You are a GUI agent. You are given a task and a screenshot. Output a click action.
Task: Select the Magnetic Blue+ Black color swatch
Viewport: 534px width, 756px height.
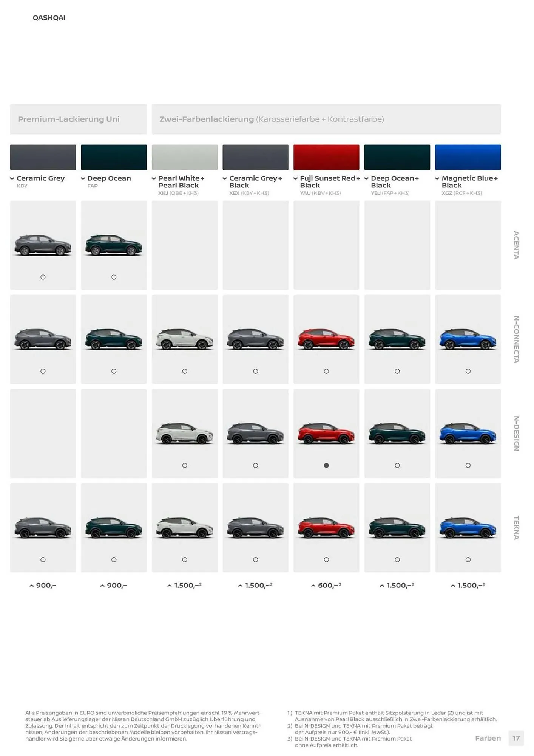pos(468,157)
